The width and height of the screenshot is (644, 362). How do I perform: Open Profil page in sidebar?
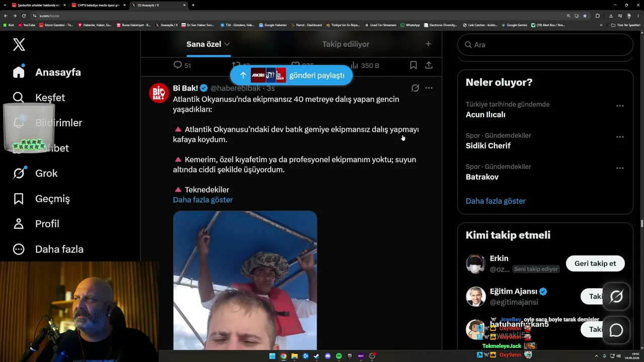pos(36,224)
